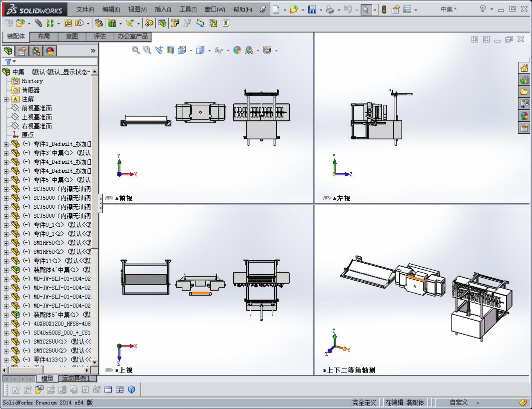The height and width of the screenshot is (409, 532).
Task: Switch to the ConfigurationManager panel tab
Action: tap(36, 51)
